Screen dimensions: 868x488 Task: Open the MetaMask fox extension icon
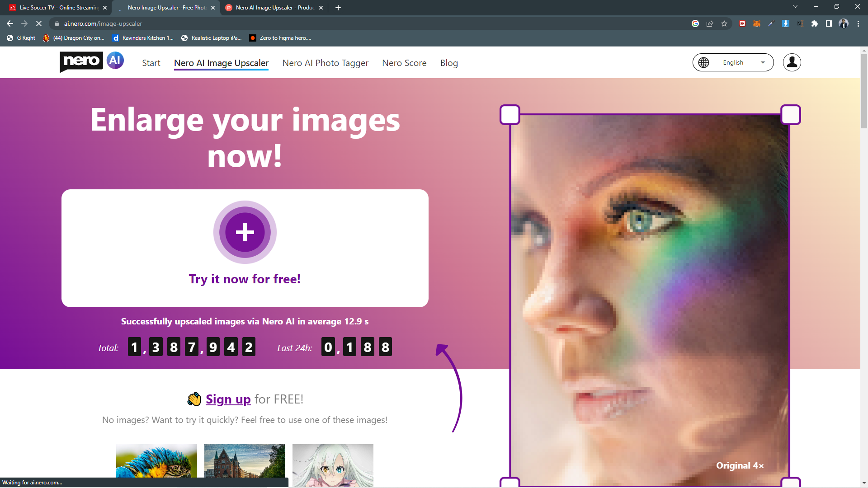(x=757, y=23)
